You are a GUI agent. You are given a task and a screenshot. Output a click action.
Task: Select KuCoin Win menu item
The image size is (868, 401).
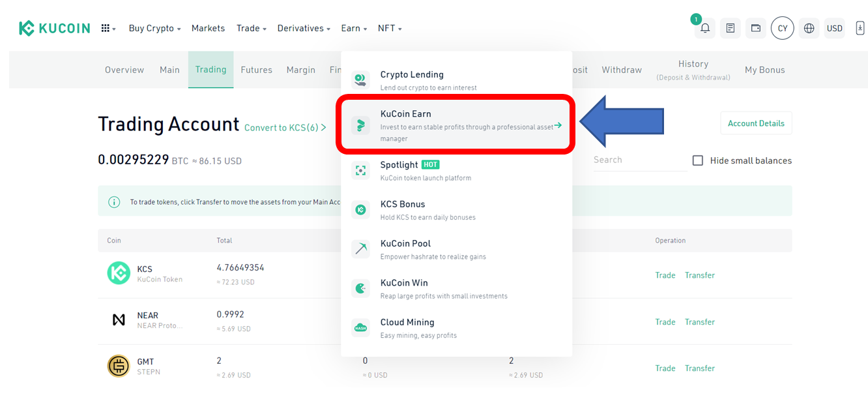pyautogui.click(x=456, y=288)
